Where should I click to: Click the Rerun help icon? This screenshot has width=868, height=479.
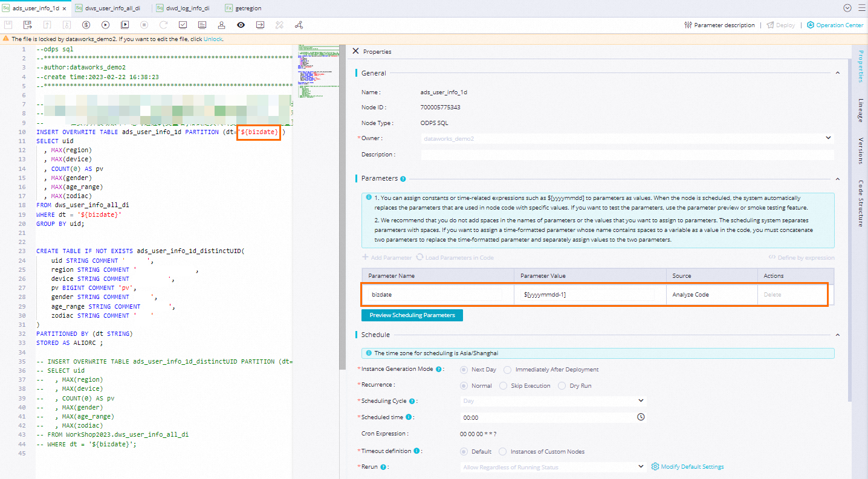point(382,467)
